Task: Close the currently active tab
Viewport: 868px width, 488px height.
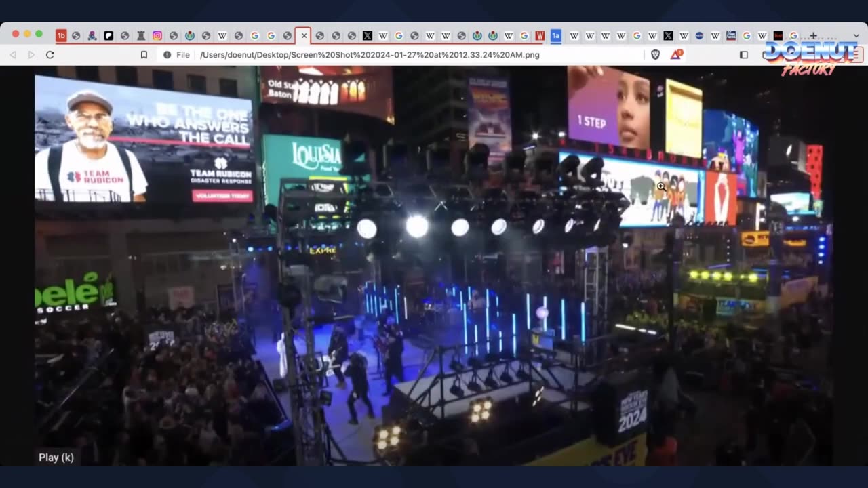Action: click(303, 36)
